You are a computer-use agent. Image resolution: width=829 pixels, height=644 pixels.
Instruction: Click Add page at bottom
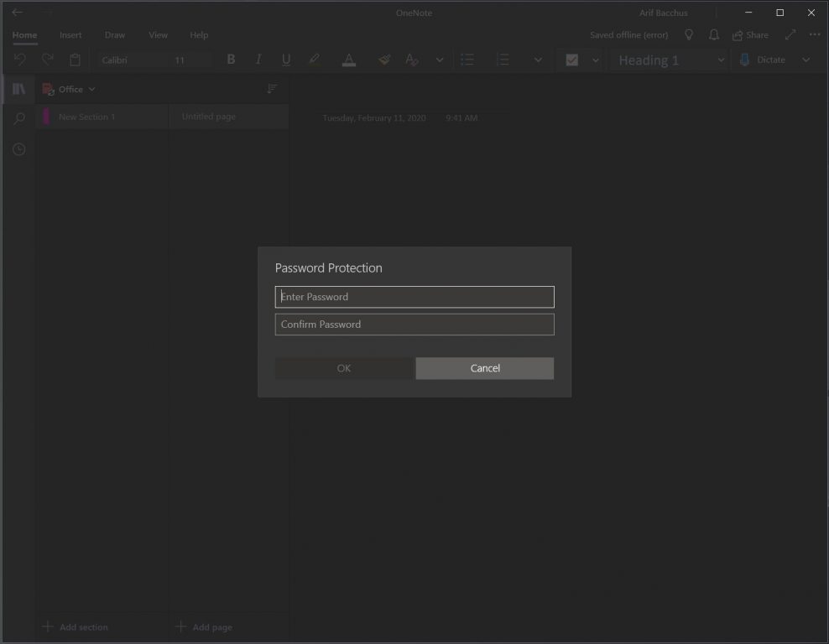204,627
